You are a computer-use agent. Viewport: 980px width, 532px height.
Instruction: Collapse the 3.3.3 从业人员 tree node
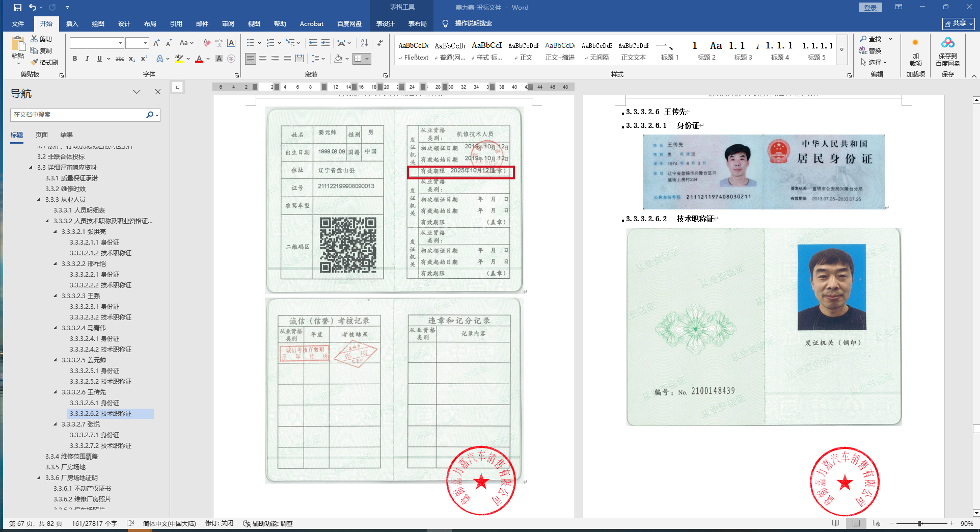39,199
